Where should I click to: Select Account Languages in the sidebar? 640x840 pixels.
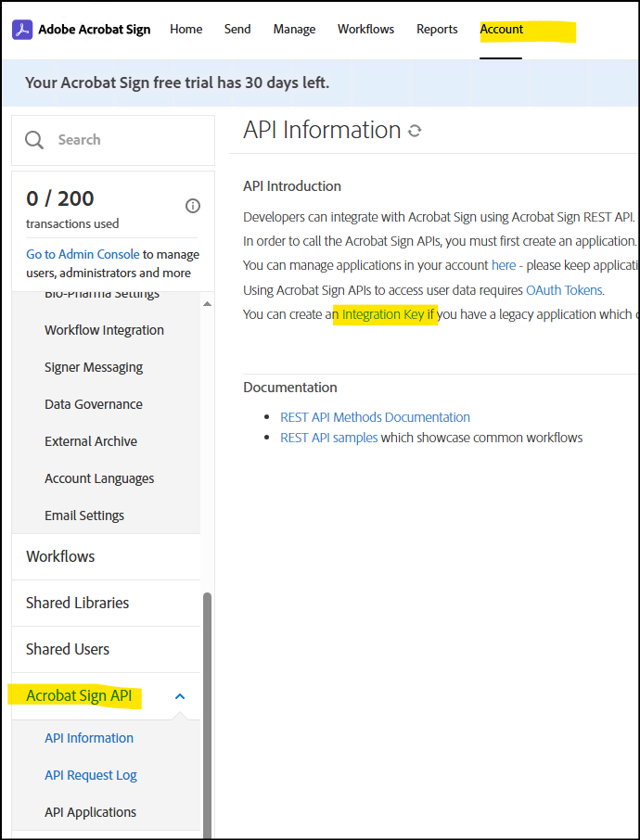point(99,478)
